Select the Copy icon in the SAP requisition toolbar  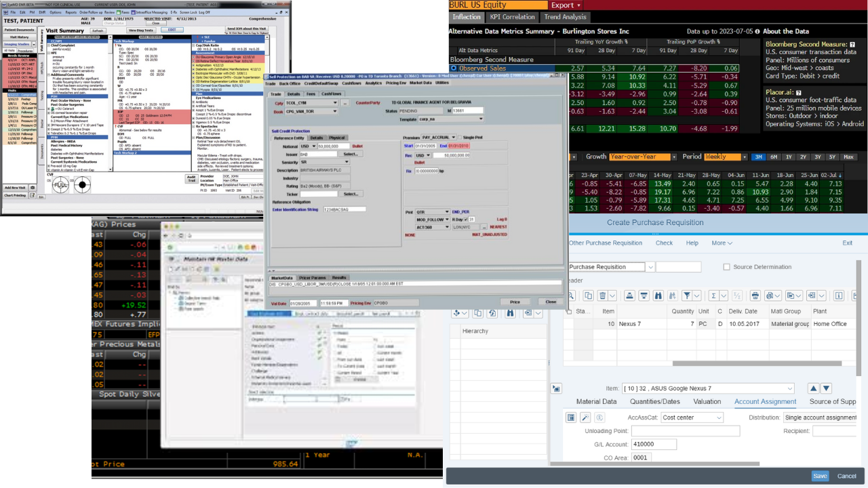pyautogui.click(x=588, y=295)
